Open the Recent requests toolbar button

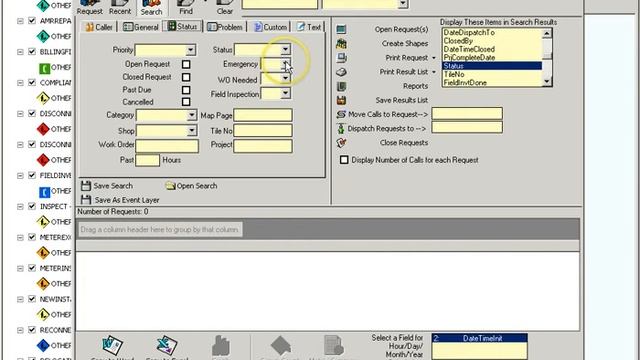[x=120, y=7]
